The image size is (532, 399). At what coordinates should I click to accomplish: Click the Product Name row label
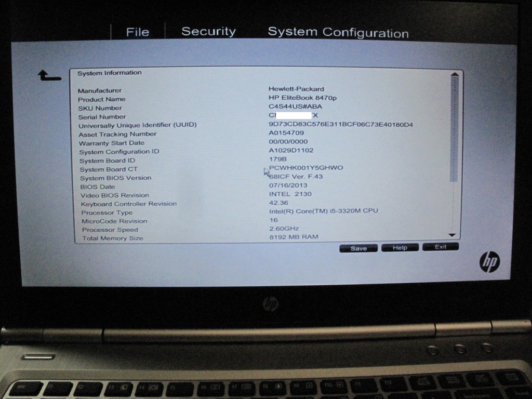point(101,99)
